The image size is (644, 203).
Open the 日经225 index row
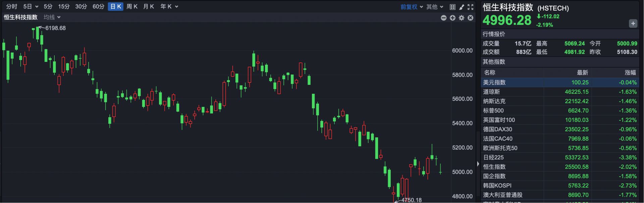coord(493,157)
